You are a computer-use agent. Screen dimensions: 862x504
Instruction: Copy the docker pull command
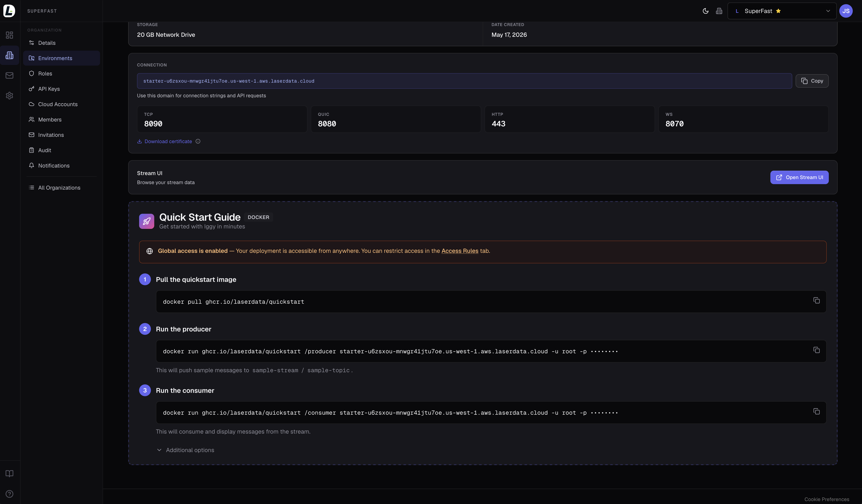[816, 300]
